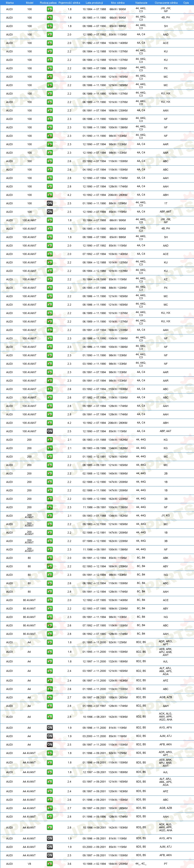Click diesel ON icon in A4 AVANT 2.5 AFB row

click(x=50, y=855)
